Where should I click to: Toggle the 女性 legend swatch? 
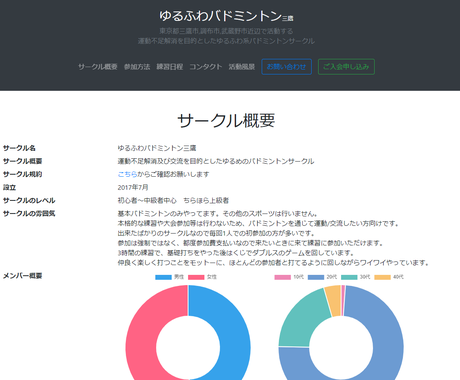point(196,277)
